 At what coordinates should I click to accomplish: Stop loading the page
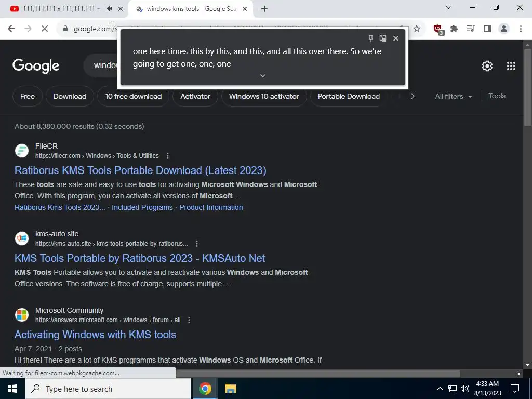(x=45, y=29)
